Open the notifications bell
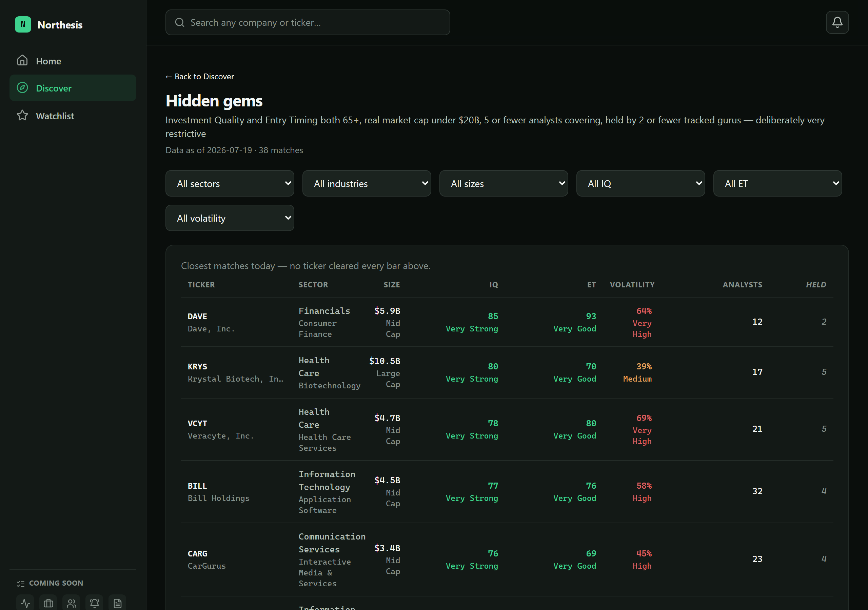Viewport: 868px width, 610px height. (837, 23)
